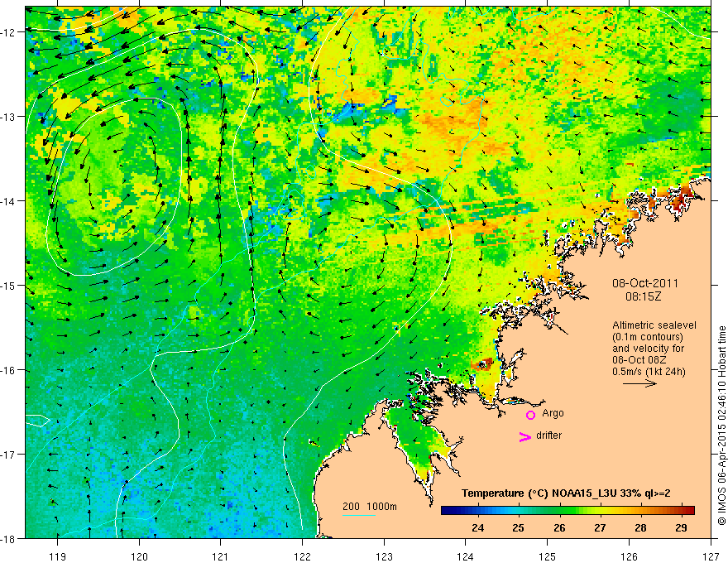Click longitude axis label 119
Screen dimensions: 728x563
coord(58,556)
